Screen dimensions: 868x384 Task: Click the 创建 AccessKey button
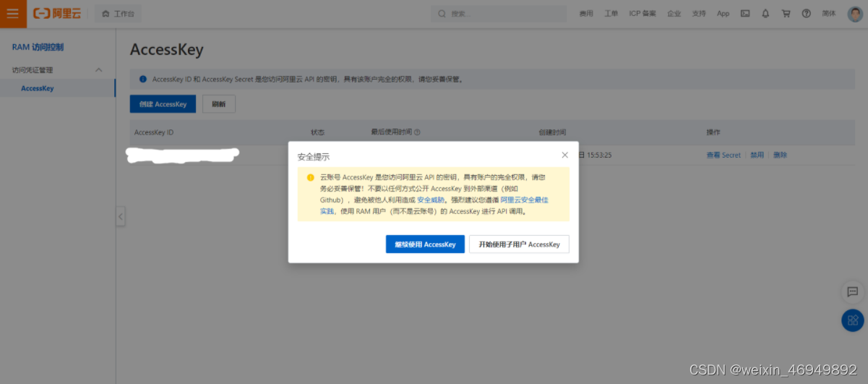[x=163, y=104]
